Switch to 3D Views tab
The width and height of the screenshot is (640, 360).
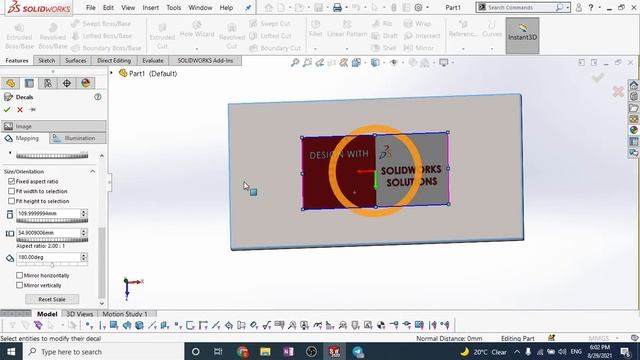[80, 314]
